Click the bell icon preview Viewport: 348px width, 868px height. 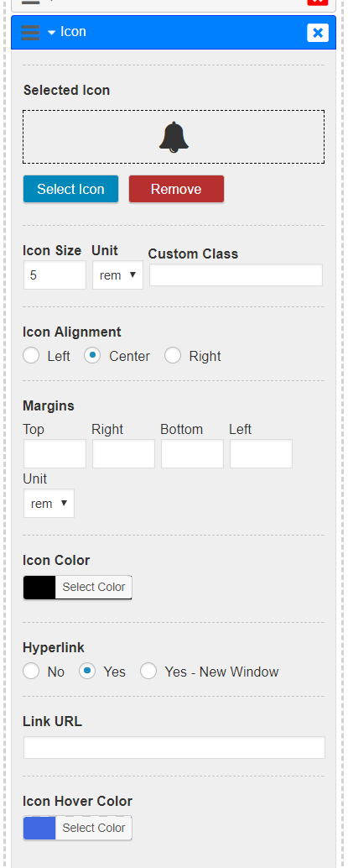point(174,137)
